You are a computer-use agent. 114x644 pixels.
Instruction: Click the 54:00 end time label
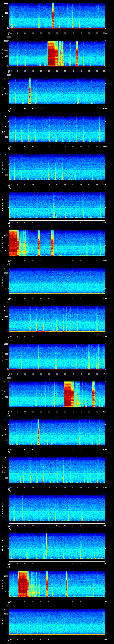[x=105, y=639]
